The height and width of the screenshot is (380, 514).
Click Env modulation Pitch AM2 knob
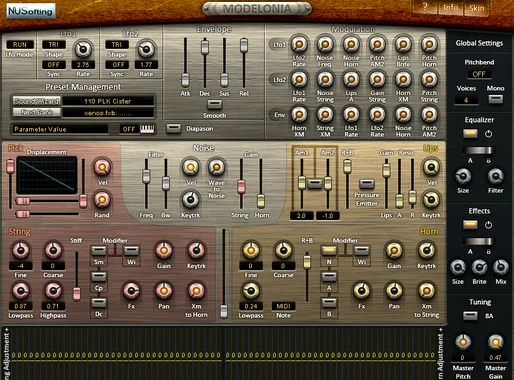[429, 115]
